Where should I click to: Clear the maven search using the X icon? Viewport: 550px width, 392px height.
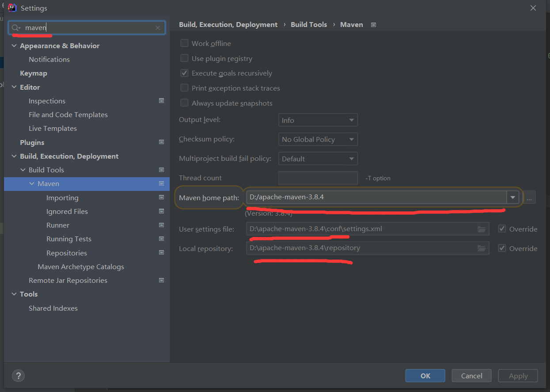click(157, 27)
